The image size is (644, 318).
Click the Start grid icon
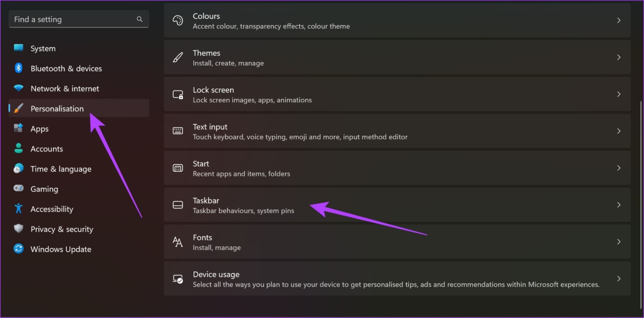[x=178, y=168]
